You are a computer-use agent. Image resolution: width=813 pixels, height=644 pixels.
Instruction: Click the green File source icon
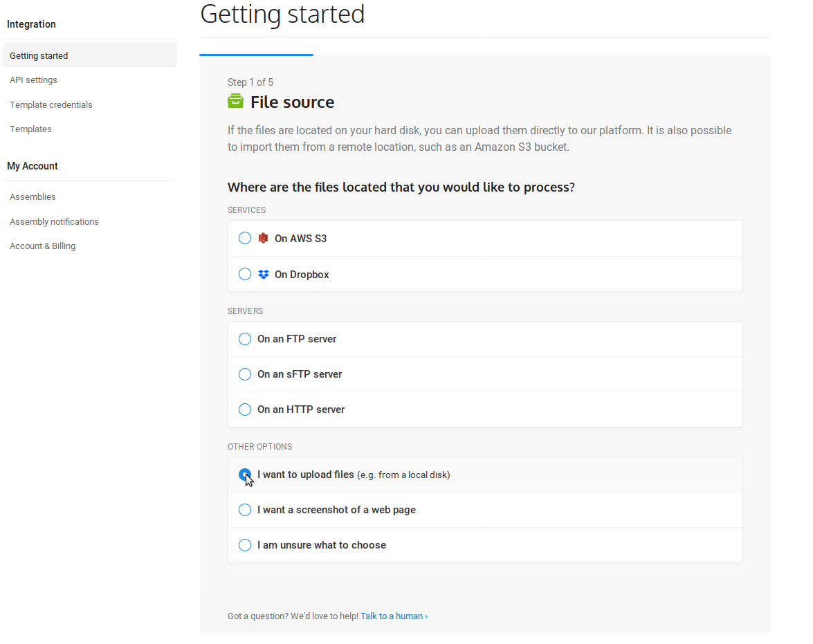click(235, 102)
